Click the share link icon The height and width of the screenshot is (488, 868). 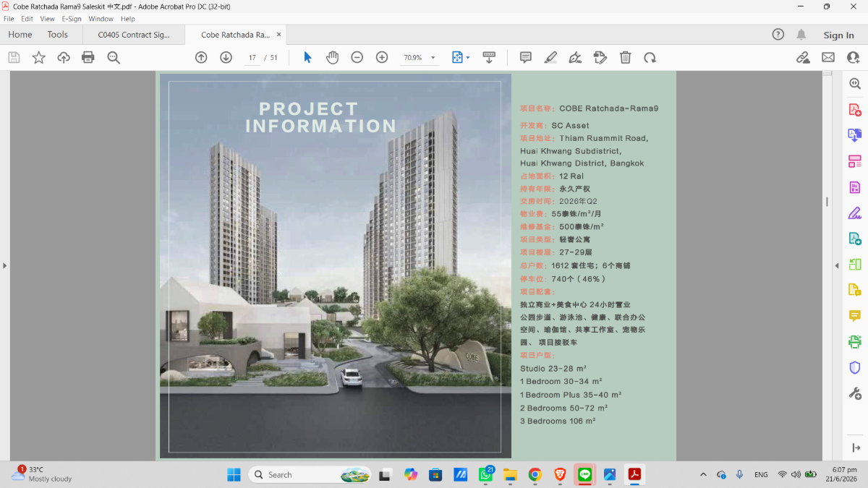tap(803, 58)
